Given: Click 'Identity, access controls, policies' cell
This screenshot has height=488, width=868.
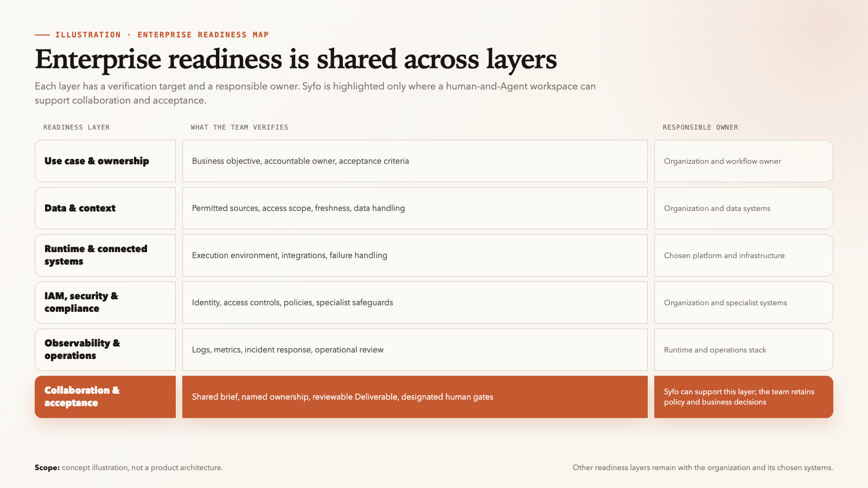Looking at the screenshot, I should 415,303.
